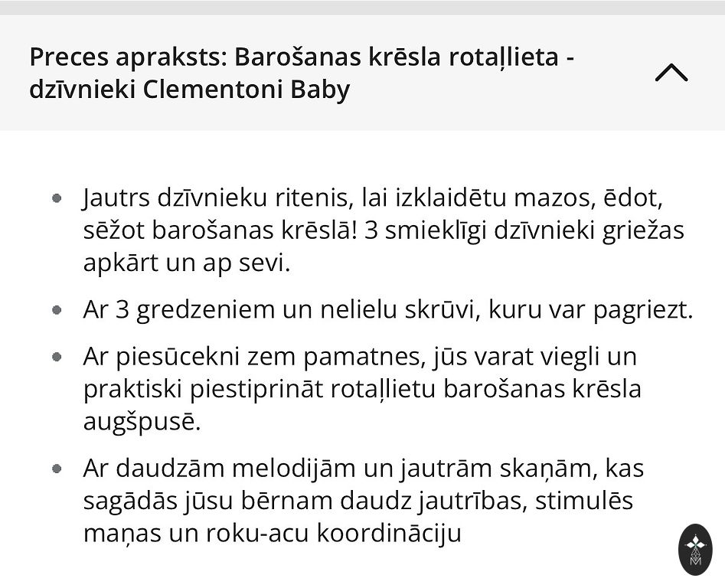This screenshot has width=725, height=588.
Task: Click the line "apkārt un ap sevi."
Action: click(187, 263)
